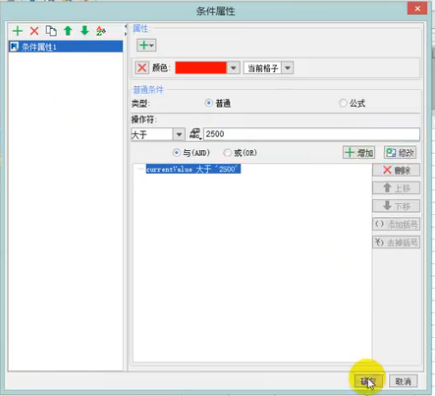Copy the selected condition attribute

(x=51, y=31)
